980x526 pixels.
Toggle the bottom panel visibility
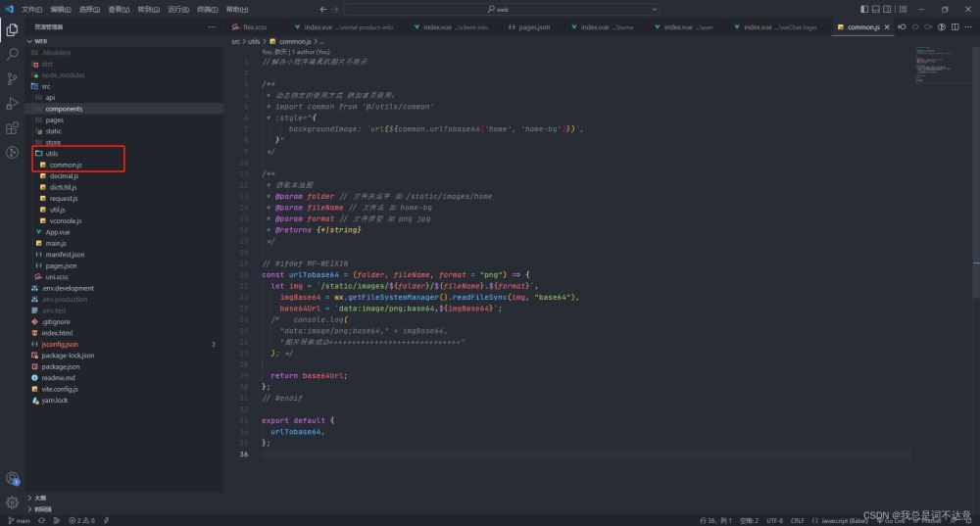tap(875, 9)
